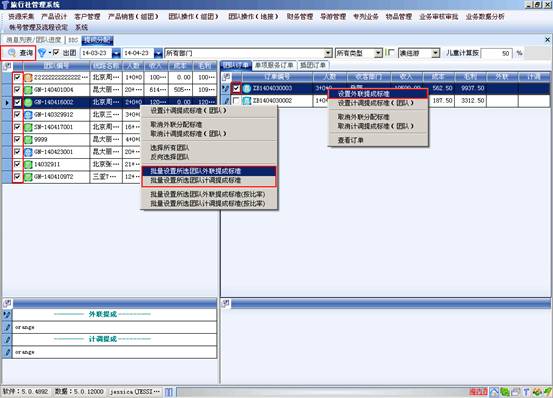Switch to the 插团订单 tab

click(x=313, y=65)
